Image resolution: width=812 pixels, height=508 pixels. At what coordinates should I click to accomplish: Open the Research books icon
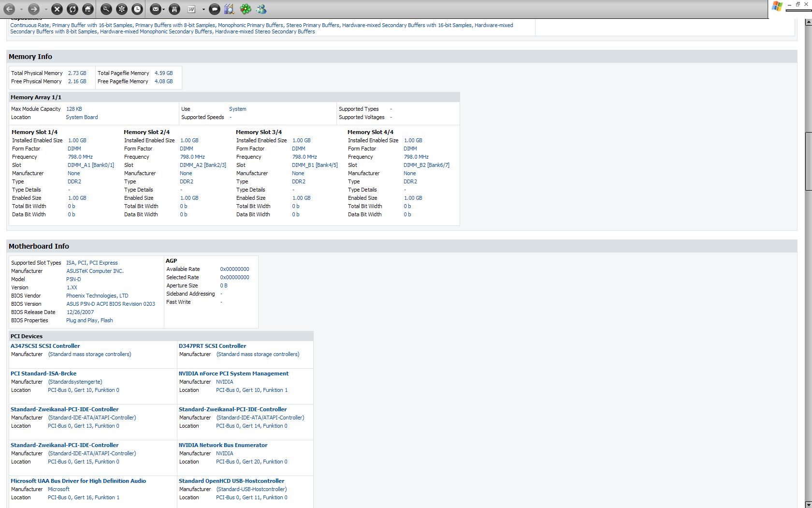pos(230,9)
